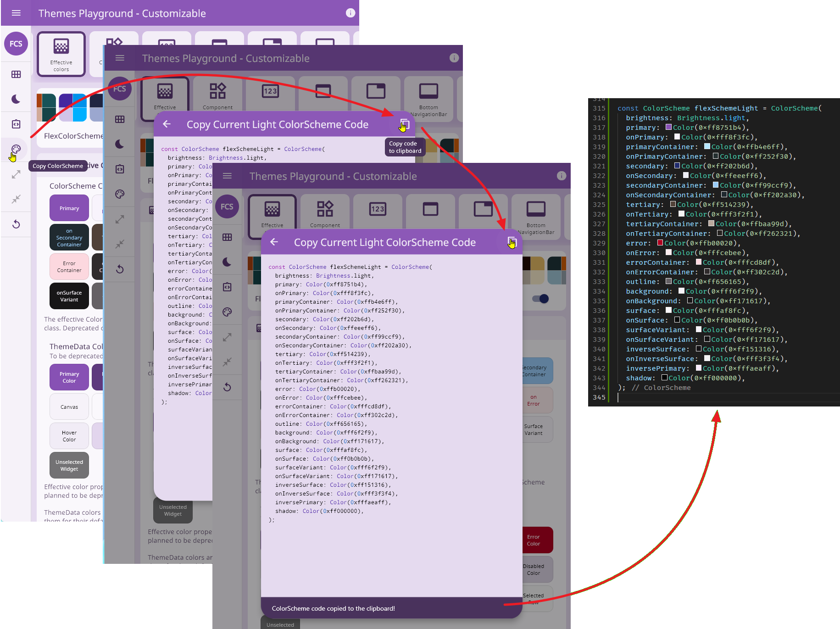The image size is (840, 629).
Task: Click expand arrows in front window sidebar
Action: tap(227, 337)
